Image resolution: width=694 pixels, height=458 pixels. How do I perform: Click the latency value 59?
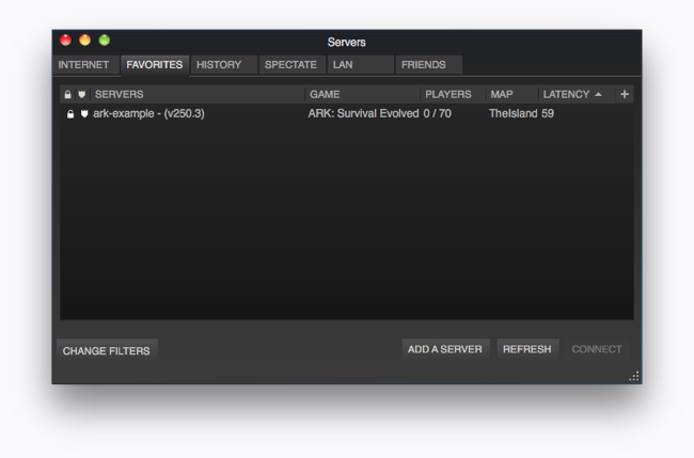[547, 114]
